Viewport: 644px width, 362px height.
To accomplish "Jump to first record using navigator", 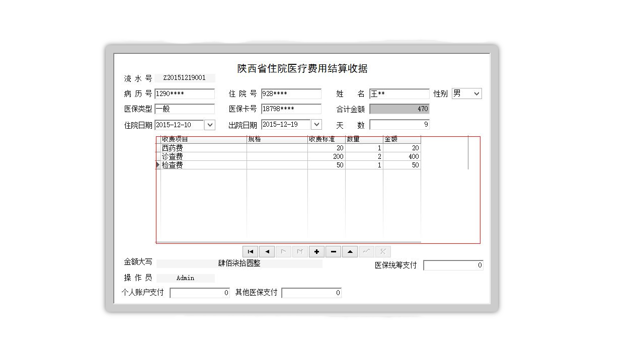I will coord(250,251).
